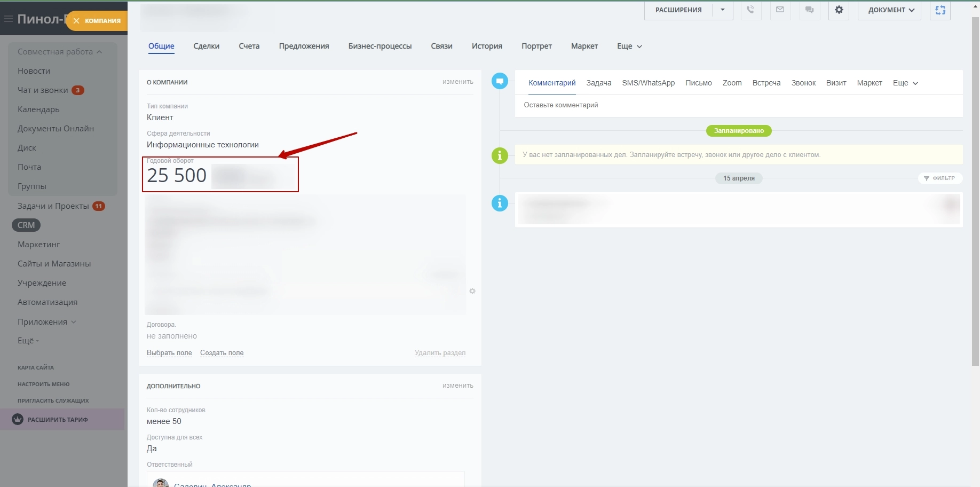
Task: Open the ФИЛЬТР button in timeline
Action: [940, 178]
